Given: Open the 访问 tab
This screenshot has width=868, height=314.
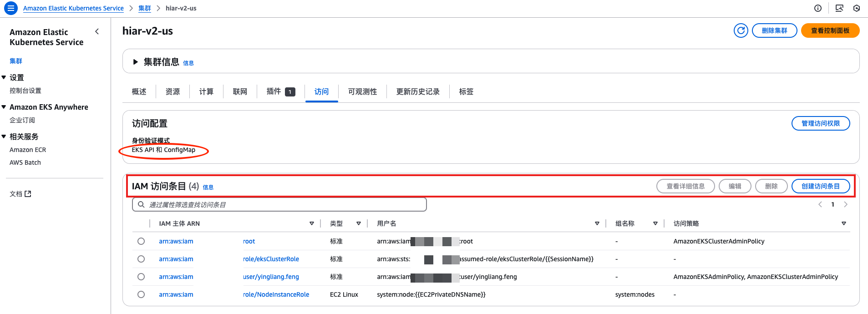Looking at the screenshot, I should point(321,91).
